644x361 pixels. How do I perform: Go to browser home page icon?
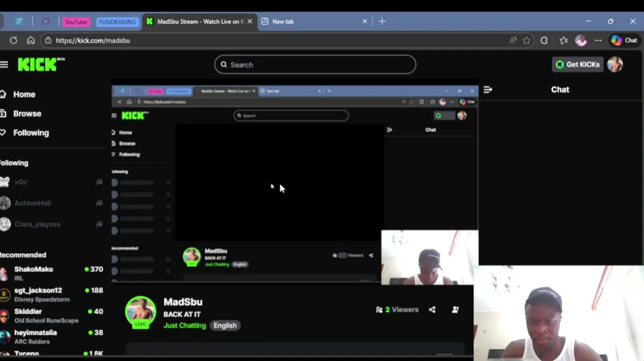(31, 40)
